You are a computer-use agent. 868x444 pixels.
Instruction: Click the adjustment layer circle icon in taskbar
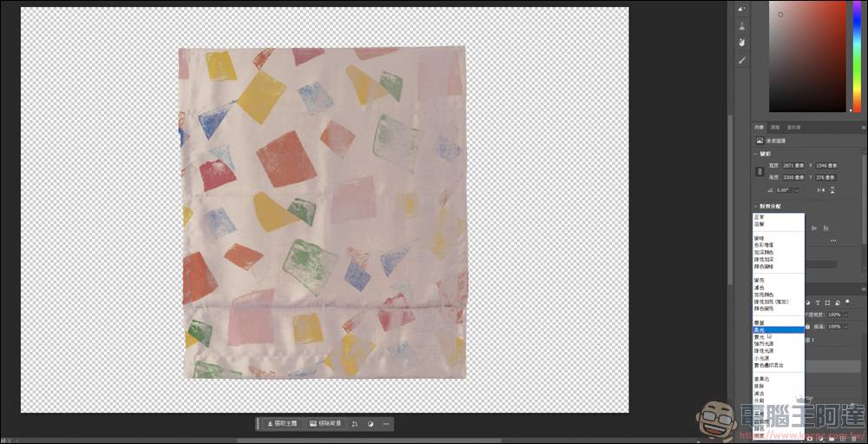(x=371, y=423)
